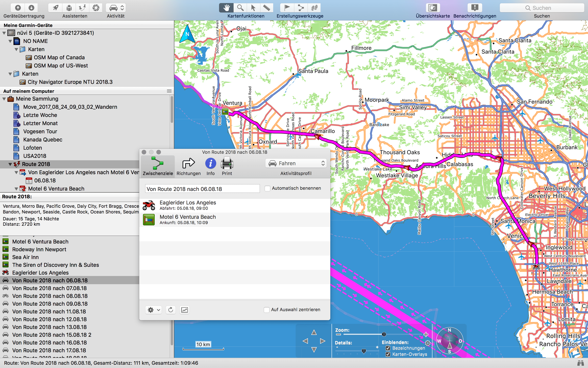The width and height of the screenshot is (588, 368).
Task: Open the backpack adventure assistant icon
Action: 69,8
